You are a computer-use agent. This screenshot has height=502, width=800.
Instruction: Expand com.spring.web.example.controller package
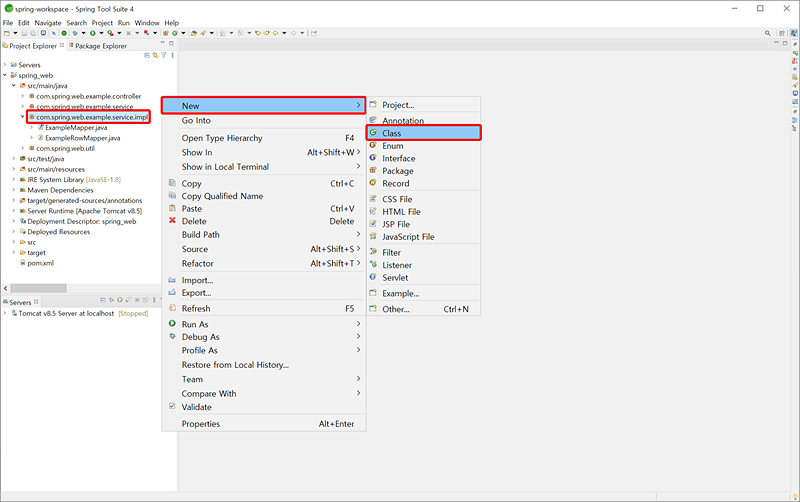22,96
